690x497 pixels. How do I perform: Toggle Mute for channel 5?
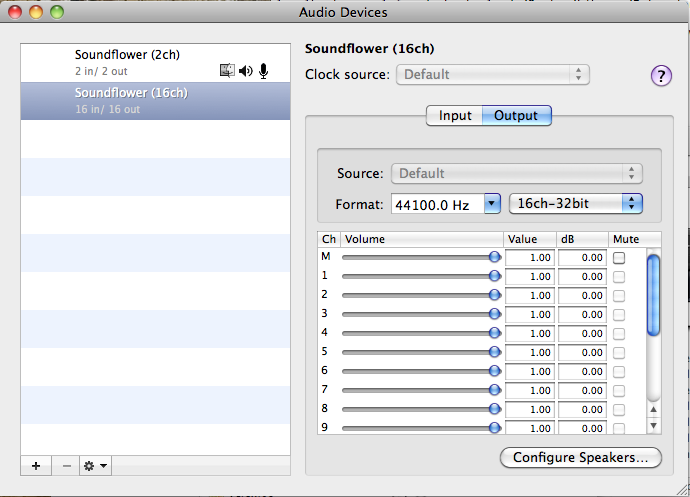(x=619, y=352)
